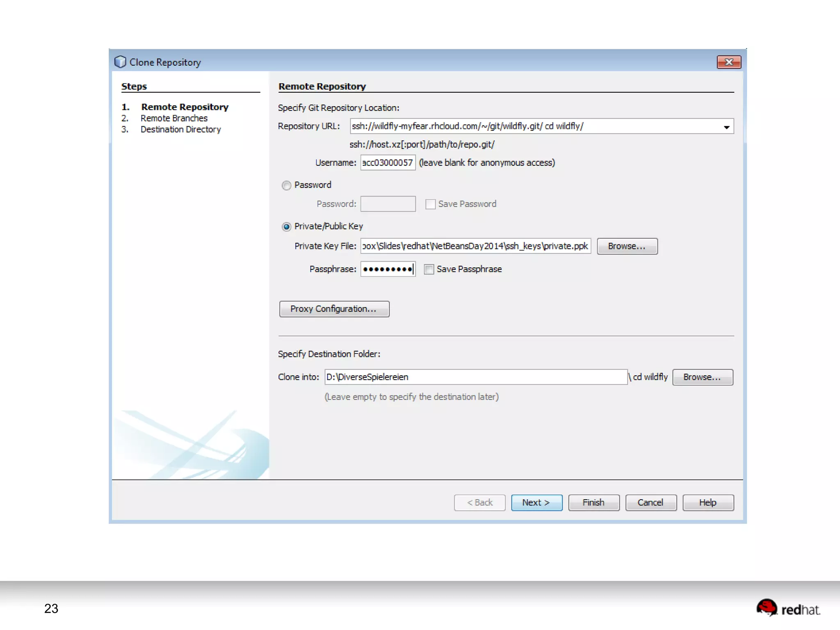The image size is (840, 630).
Task: Click the Red Hat logo
Action: point(787,608)
